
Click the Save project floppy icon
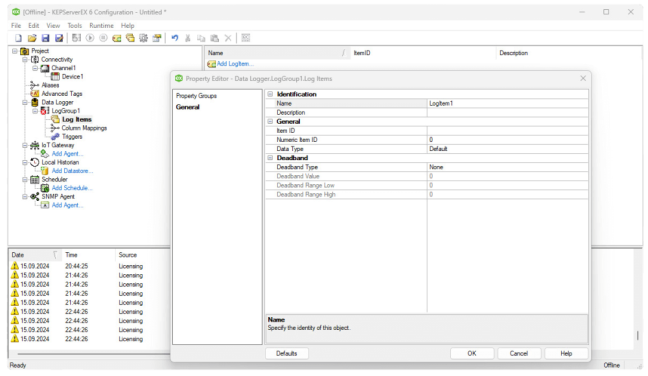tap(45, 38)
